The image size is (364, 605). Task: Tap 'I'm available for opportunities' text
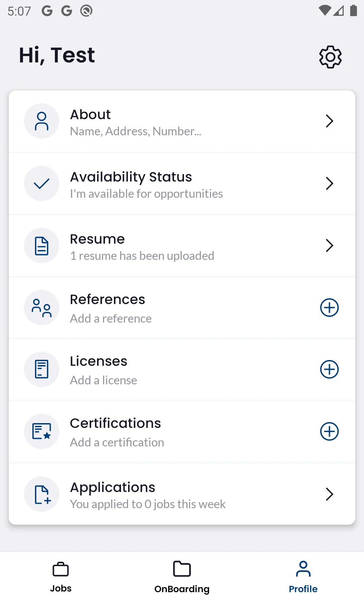coord(146,194)
